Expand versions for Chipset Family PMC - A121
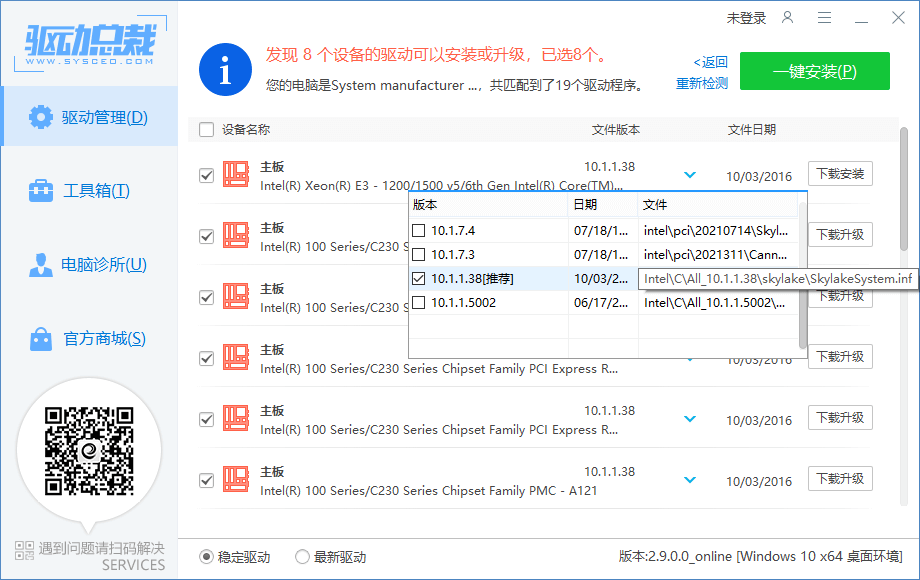This screenshot has width=920, height=580. [689, 478]
